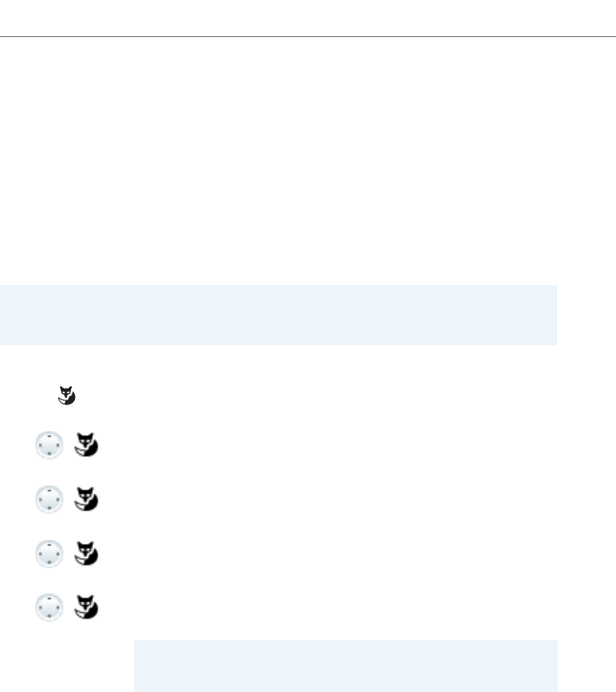
Task: Click the last round navigation key icon
Action: click(x=50, y=607)
